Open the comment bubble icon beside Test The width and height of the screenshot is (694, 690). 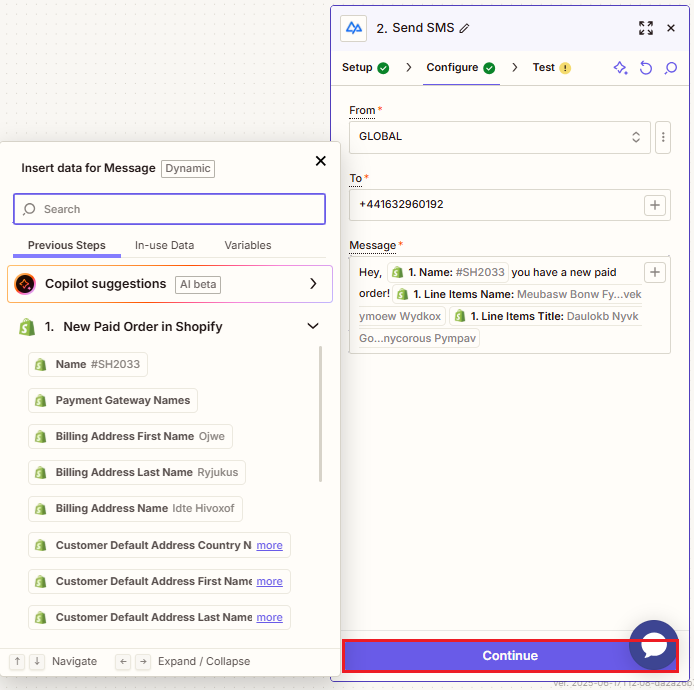[x=671, y=68]
